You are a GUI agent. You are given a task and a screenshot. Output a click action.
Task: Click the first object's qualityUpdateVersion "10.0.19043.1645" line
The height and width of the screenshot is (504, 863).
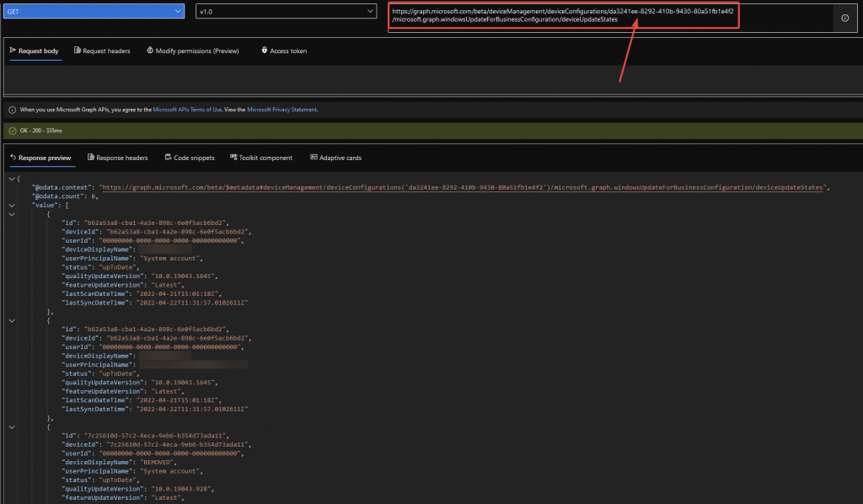(x=140, y=276)
